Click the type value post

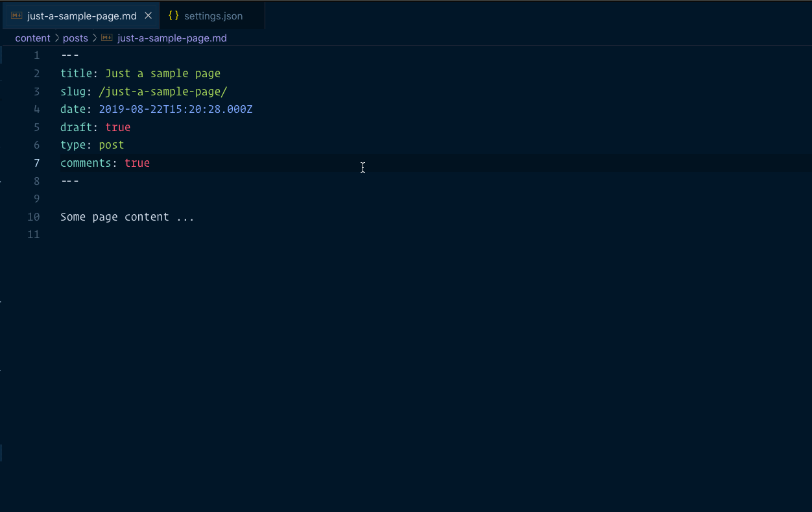111,145
